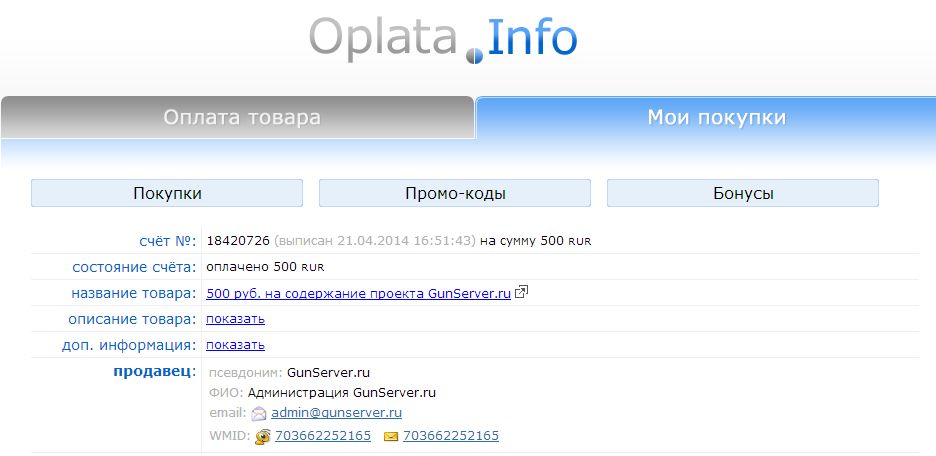Screen dimensions: 936x456
Task: Switch to the Оплата товара tab
Action: 241,118
